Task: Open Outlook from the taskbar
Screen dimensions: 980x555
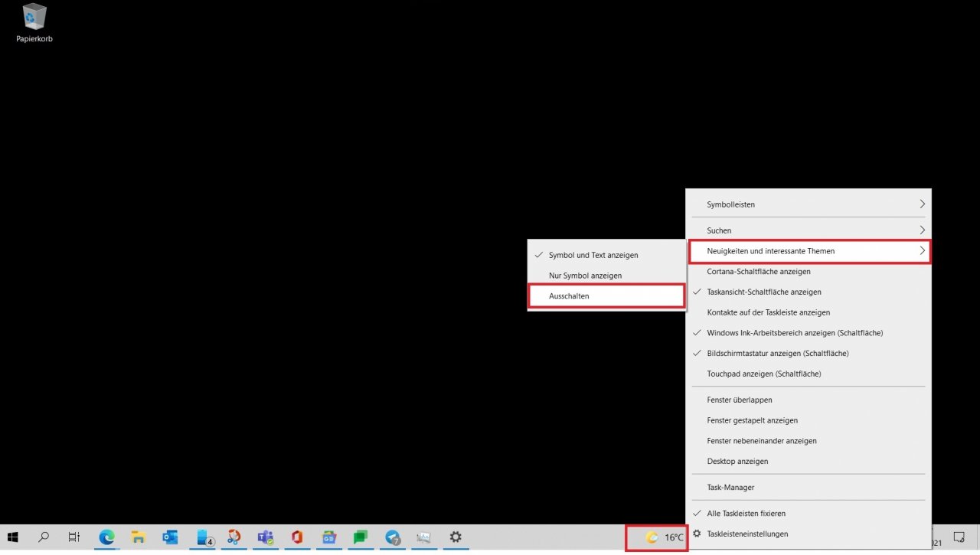Action: click(170, 537)
